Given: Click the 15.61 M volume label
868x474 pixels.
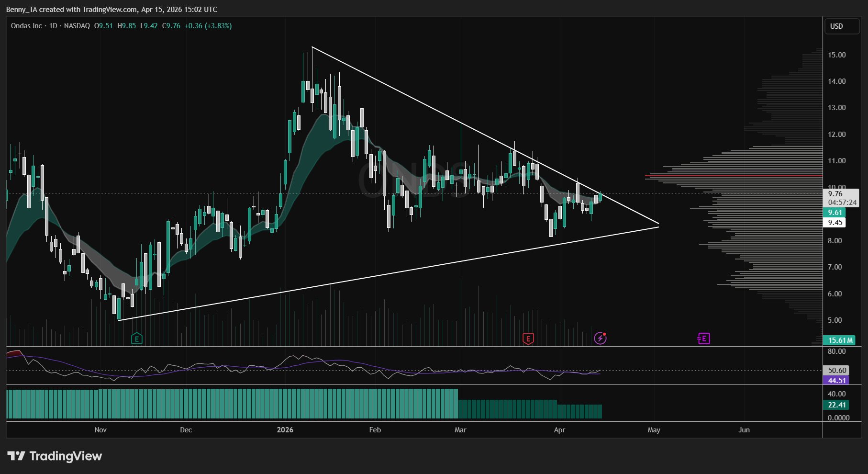Looking at the screenshot, I should (840, 340).
